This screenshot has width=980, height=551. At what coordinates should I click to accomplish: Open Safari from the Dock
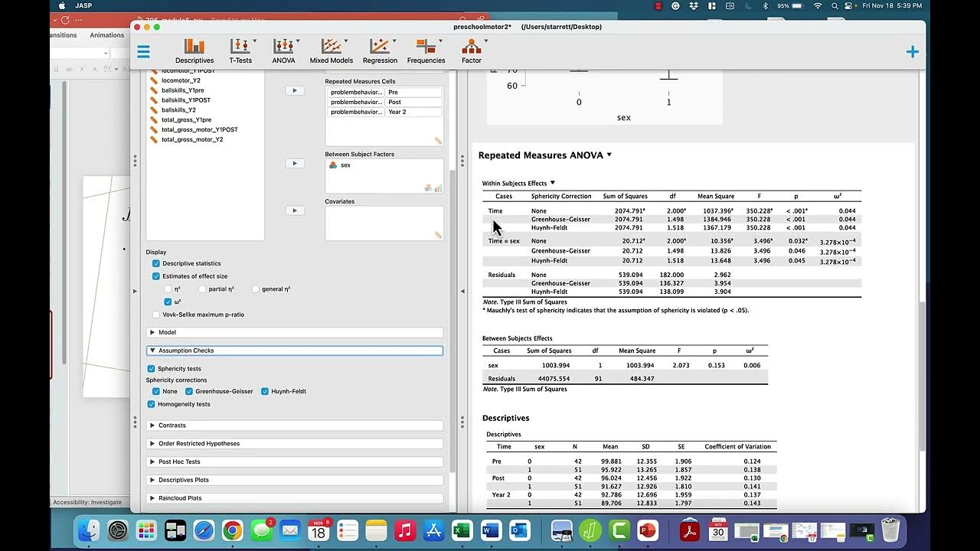pos(204,530)
